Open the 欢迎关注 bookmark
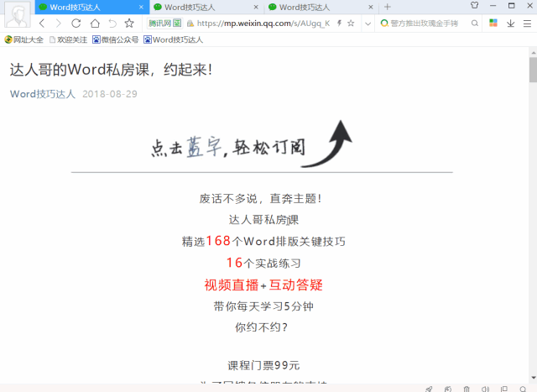 point(69,39)
